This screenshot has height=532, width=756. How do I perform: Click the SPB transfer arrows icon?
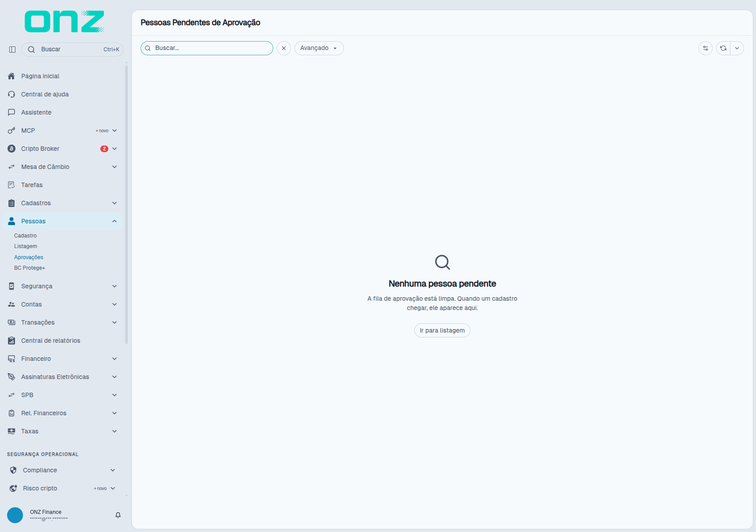point(11,395)
